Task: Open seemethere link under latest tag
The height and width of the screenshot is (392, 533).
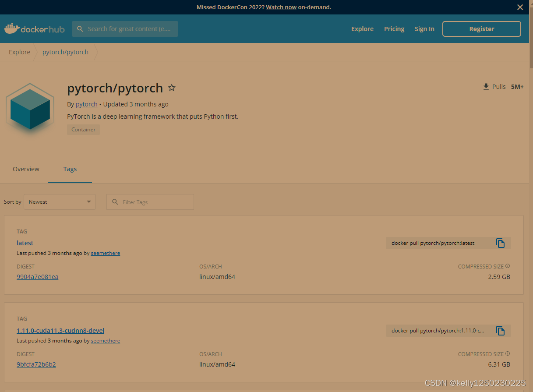Action: point(106,253)
